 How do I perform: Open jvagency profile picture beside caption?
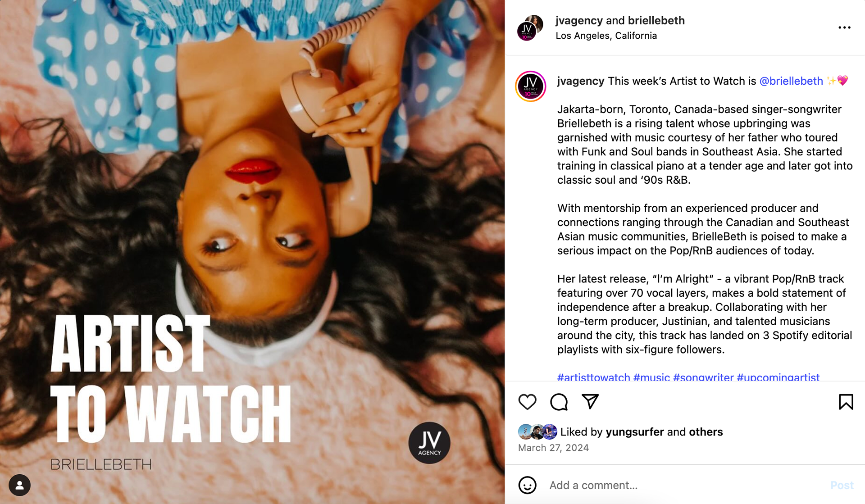tap(531, 86)
